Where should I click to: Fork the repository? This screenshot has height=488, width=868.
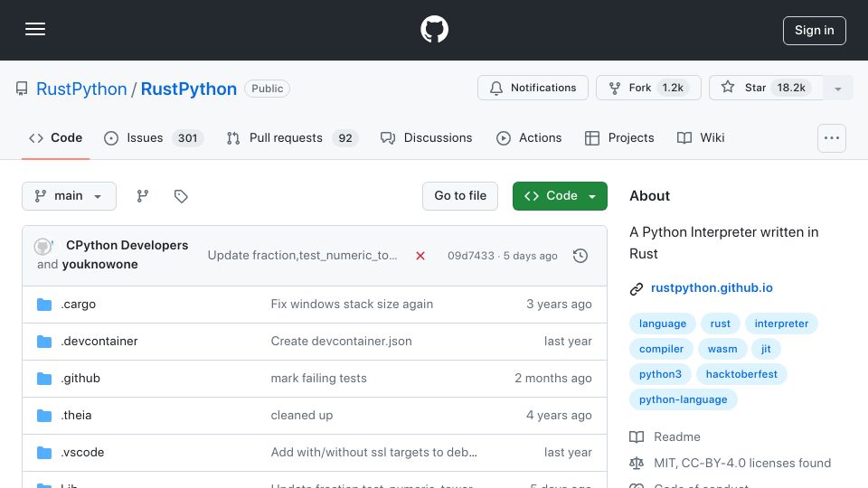[x=648, y=88]
